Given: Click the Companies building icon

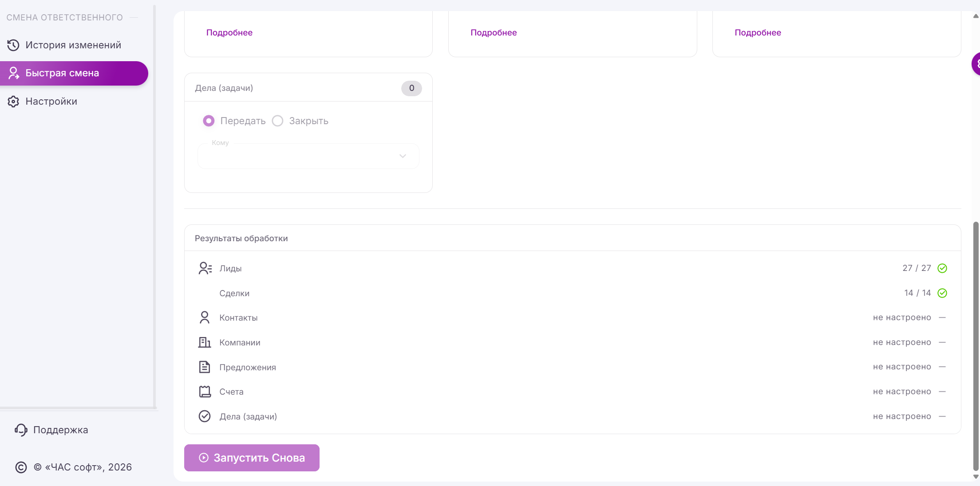Looking at the screenshot, I should click(204, 342).
